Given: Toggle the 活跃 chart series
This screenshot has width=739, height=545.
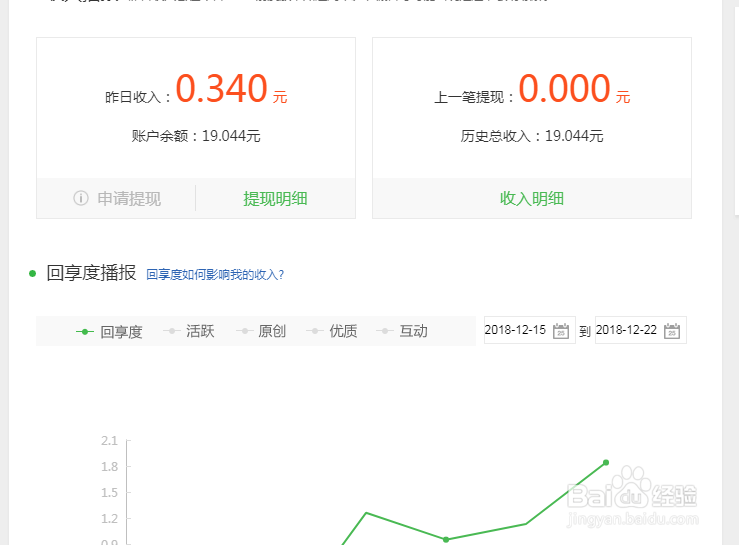Looking at the screenshot, I should (x=189, y=331).
